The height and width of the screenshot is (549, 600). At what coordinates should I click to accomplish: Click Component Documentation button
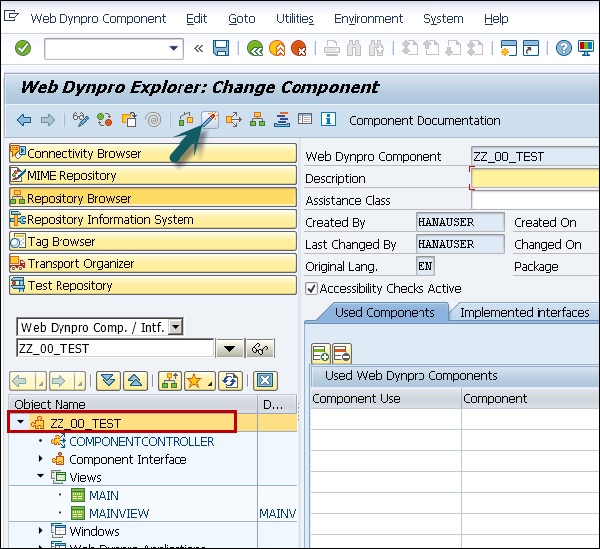pyautogui.click(x=424, y=120)
